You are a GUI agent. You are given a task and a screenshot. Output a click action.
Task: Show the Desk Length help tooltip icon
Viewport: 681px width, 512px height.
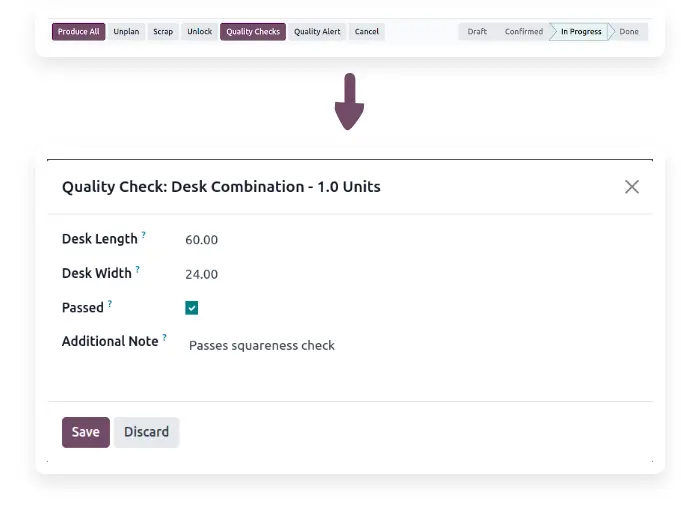click(x=144, y=235)
